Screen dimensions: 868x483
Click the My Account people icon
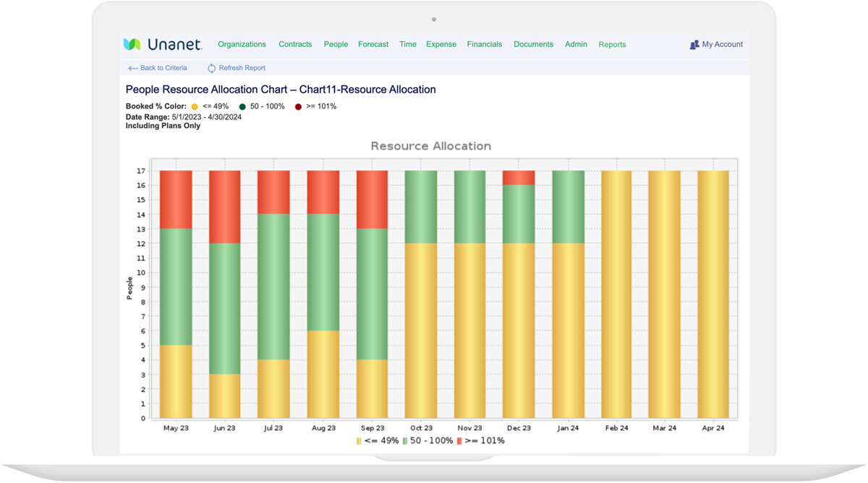(694, 44)
